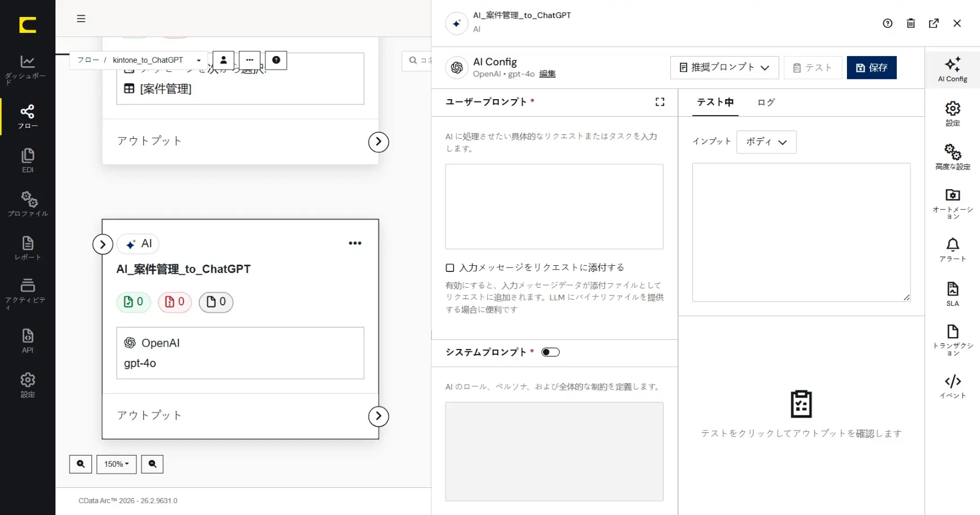Click the CData Arc logo
980x515 pixels.
coord(27,25)
